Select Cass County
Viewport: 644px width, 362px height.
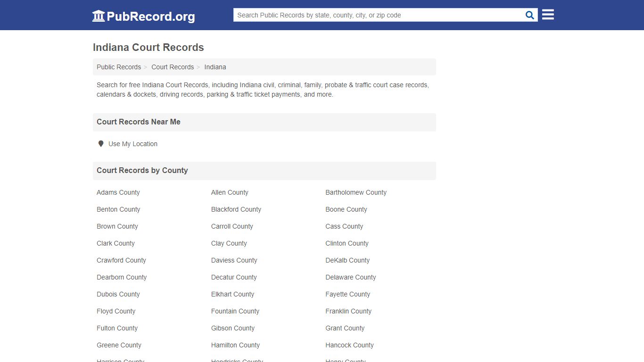pos(344,226)
